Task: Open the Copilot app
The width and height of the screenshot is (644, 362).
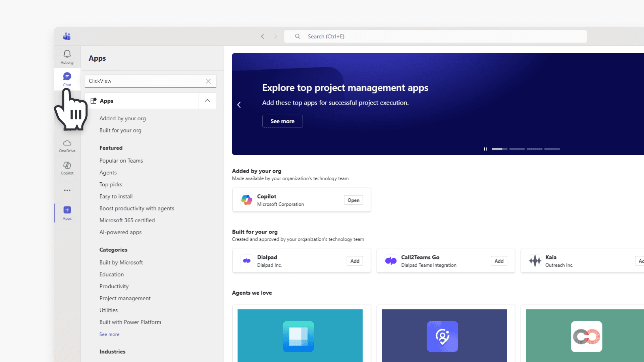Action: tap(353, 200)
